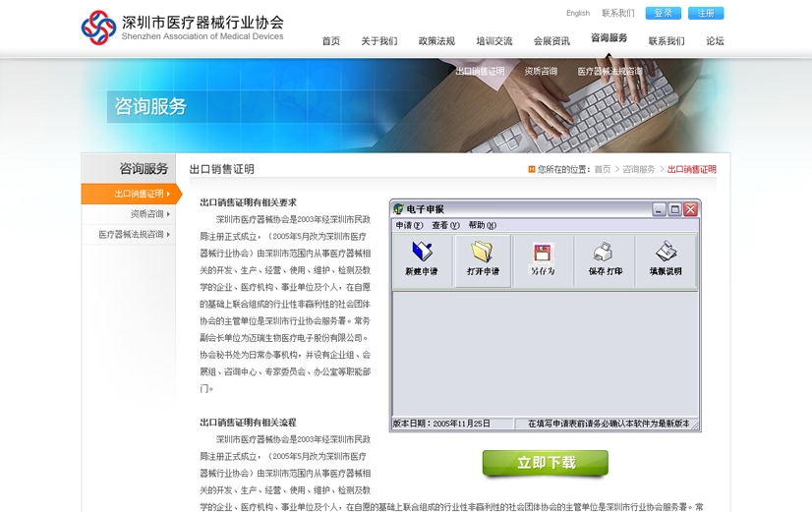Click 首页 in the breadcrumb trail
The height and width of the screenshot is (512, 812).
coord(602,170)
